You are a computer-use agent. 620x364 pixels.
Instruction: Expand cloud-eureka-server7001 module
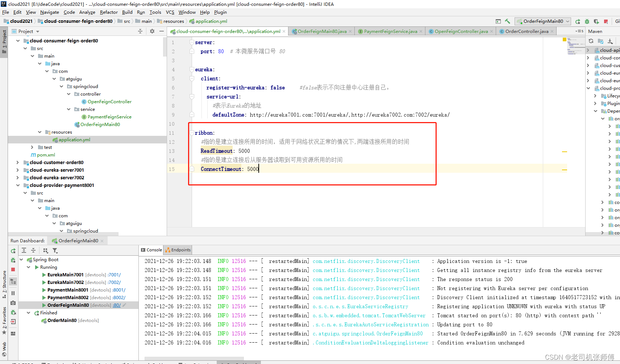coord(18,170)
